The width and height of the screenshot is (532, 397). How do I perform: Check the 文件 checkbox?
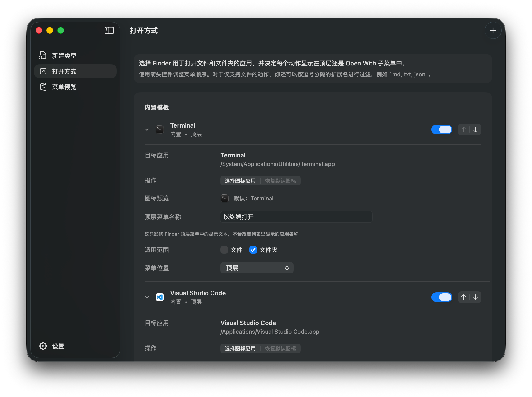pos(224,250)
